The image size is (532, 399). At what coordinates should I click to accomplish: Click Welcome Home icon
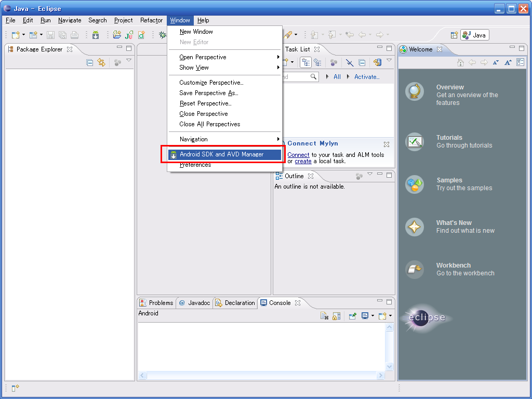pyautogui.click(x=460, y=62)
